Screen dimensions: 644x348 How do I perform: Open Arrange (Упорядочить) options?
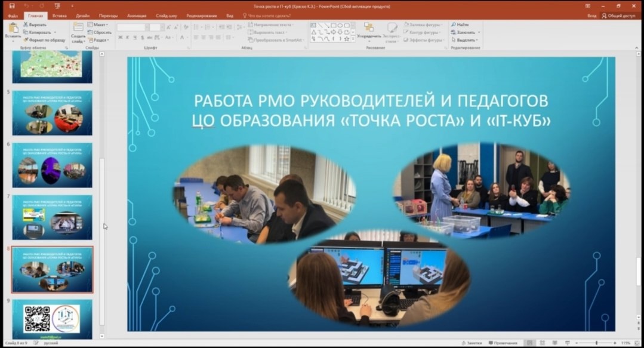click(369, 32)
